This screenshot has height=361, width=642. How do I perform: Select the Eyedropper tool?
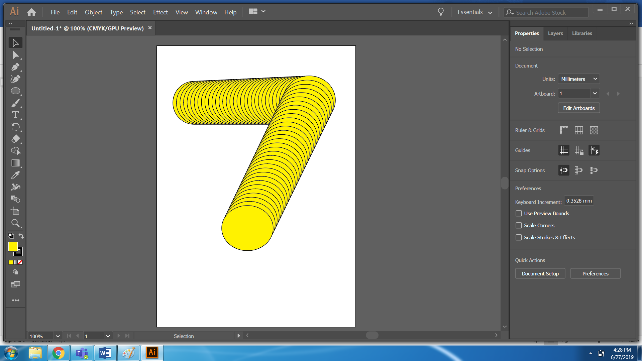tap(16, 175)
